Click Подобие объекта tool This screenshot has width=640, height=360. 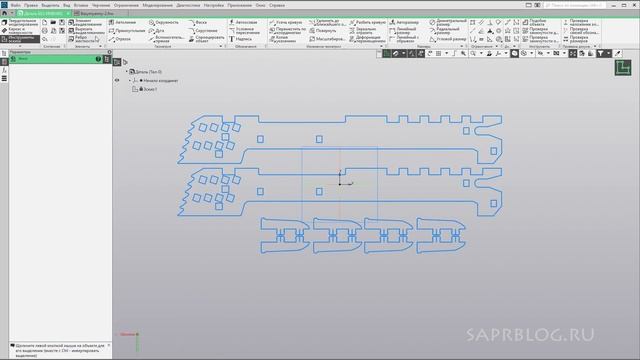click(535, 22)
